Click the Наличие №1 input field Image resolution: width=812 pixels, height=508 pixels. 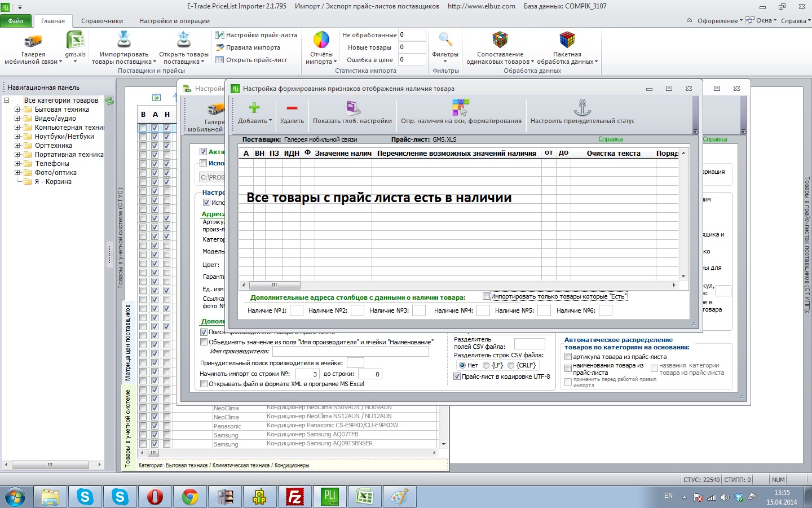click(x=297, y=310)
